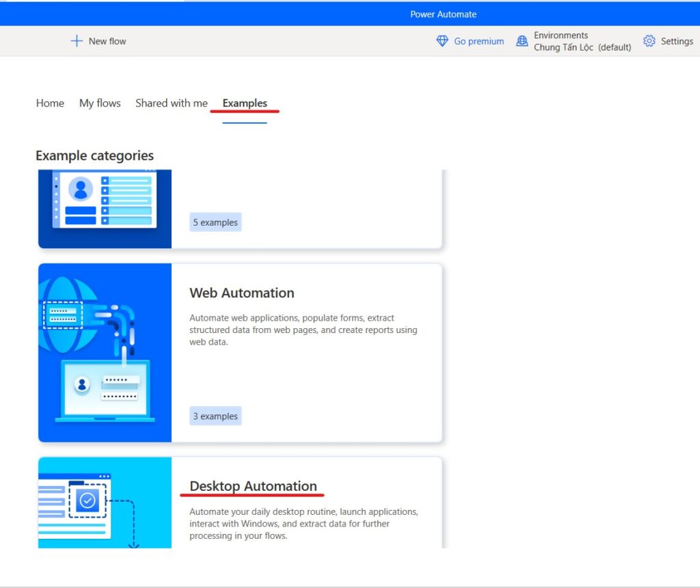Click the 5 examples badge on first category
Image resolution: width=700 pixels, height=588 pixels.
215,222
